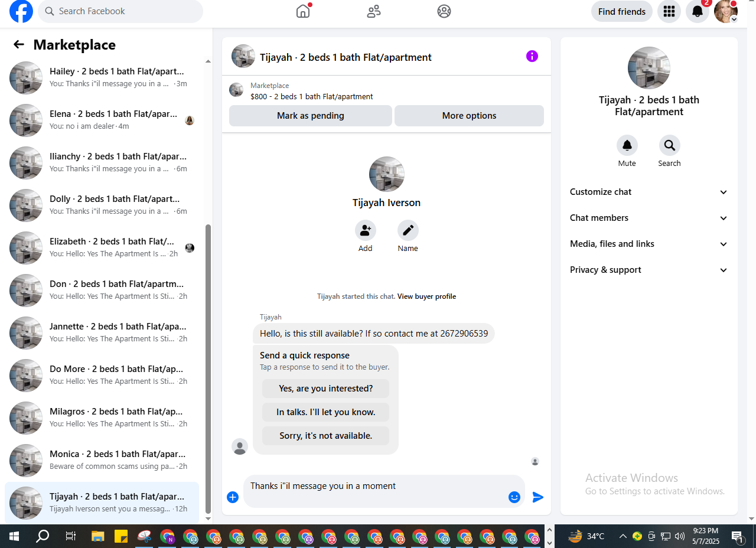This screenshot has width=756, height=548.
Task: Go back using the Marketplace arrow
Action: coord(19,45)
